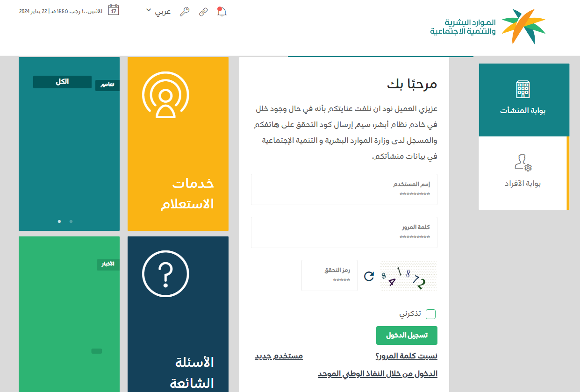Click the calendar date icon
The width and height of the screenshot is (580, 392).
point(114,10)
